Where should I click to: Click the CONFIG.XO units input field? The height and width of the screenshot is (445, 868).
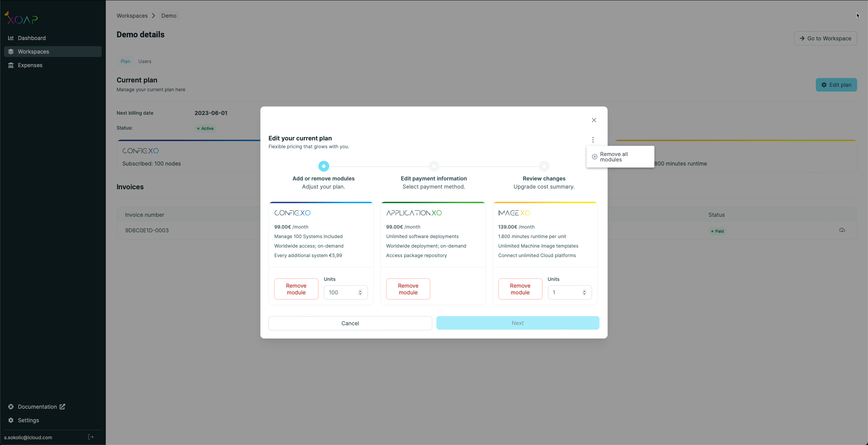(x=346, y=292)
